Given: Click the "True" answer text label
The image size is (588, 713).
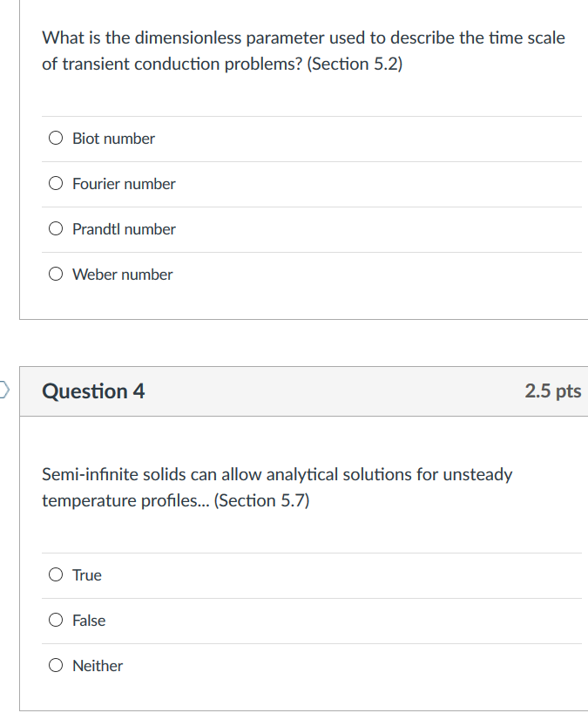Looking at the screenshot, I should [x=87, y=575].
